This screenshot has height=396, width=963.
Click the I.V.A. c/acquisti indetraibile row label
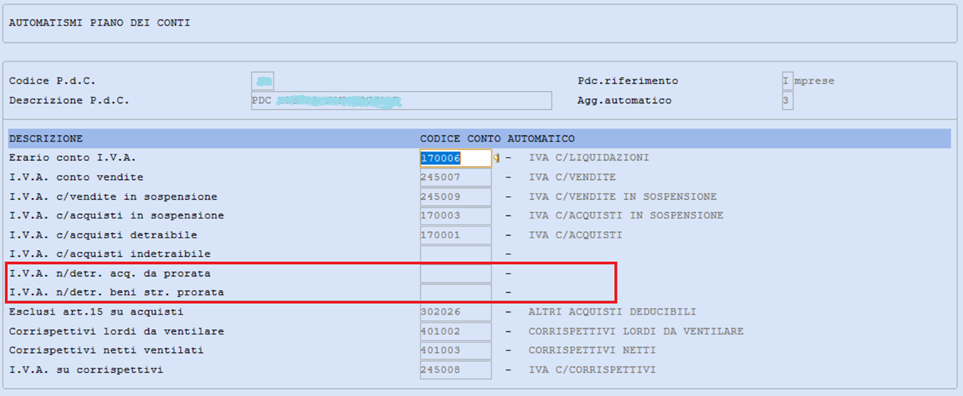pos(110,254)
